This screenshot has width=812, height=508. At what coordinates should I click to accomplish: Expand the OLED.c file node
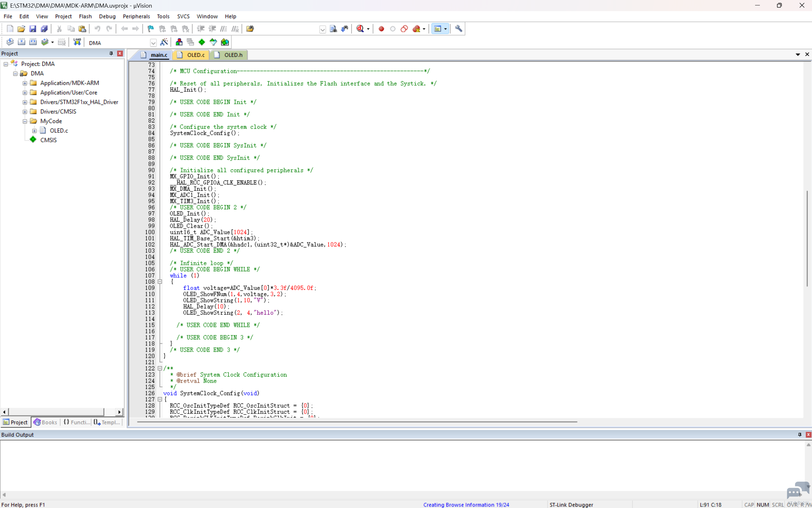click(x=34, y=131)
